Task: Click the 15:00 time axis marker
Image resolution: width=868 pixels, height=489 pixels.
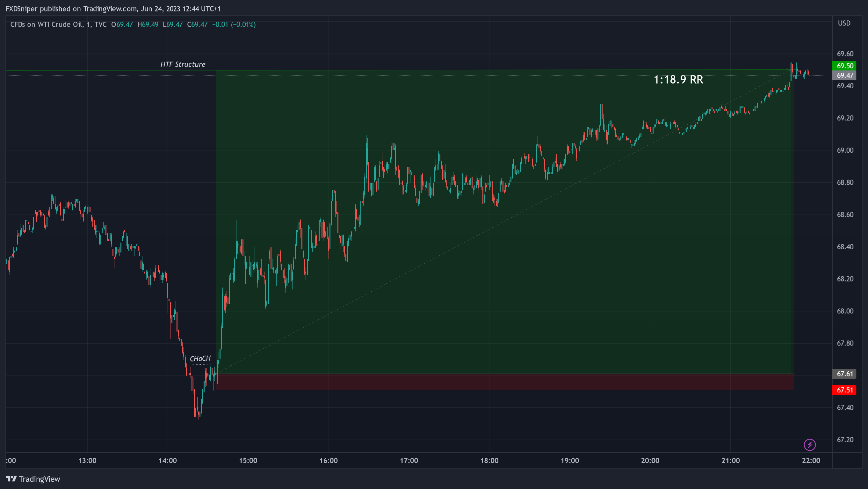Action: 248,460
